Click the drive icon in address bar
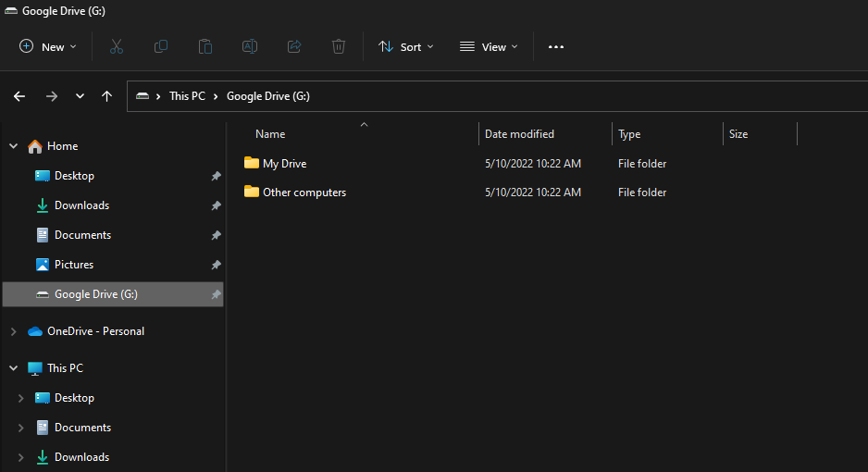The height and width of the screenshot is (472, 868). (x=143, y=95)
